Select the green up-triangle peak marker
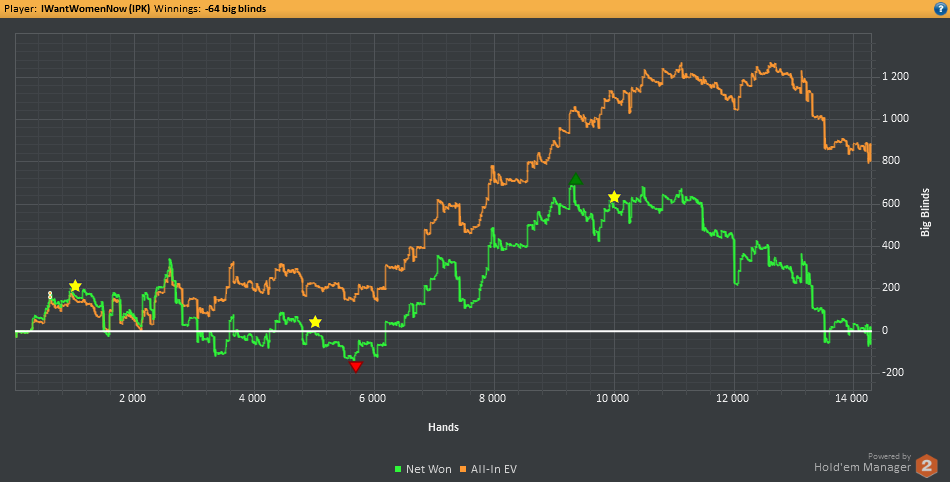This screenshot has width=950, height=482. click(575, 180)
